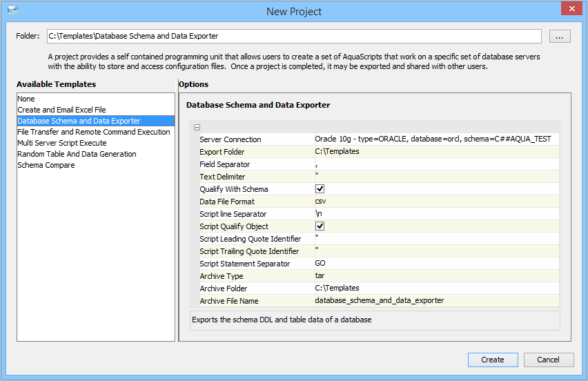This screenshot has height=381, width=588.
Task: Toggle Script Qualify Object checkbox
Action: pos(320,226)
